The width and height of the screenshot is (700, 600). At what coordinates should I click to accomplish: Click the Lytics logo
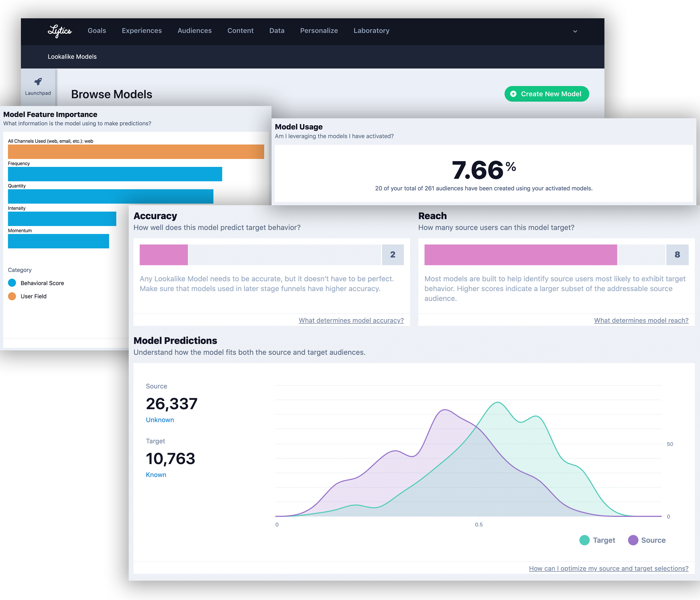point(60,31)
